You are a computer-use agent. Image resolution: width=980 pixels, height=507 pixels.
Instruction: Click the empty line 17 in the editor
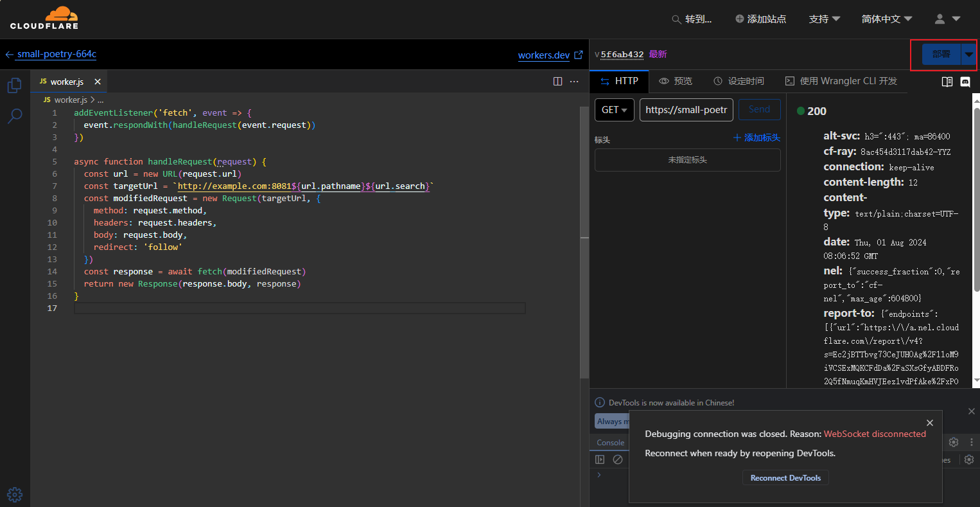(300, 308)
